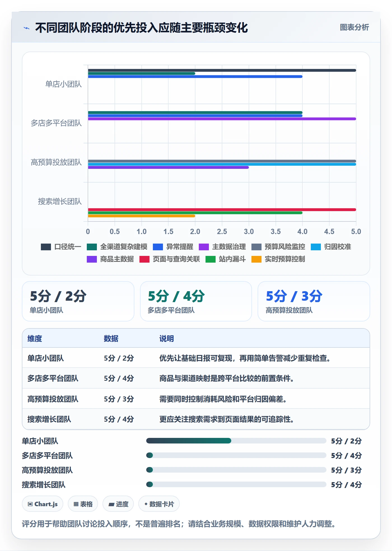Toggle the 全渠道复杂建模 legend swatch
The width and height of the screenshot is (392, 551).
tap(92, 247)
